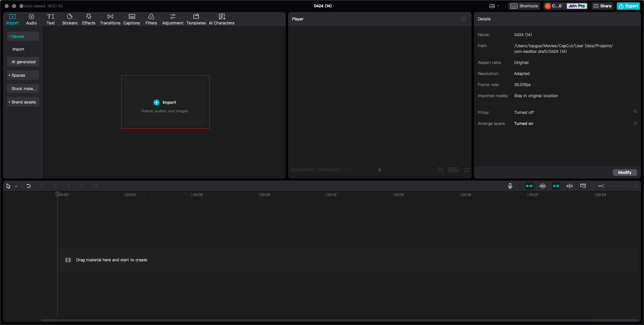The image size is (644, 325).
Task: Toggle main track magnet
Action: point(529,186)
